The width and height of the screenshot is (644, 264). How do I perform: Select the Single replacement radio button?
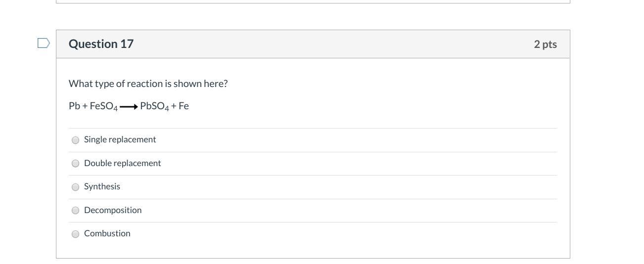(76, 140)
